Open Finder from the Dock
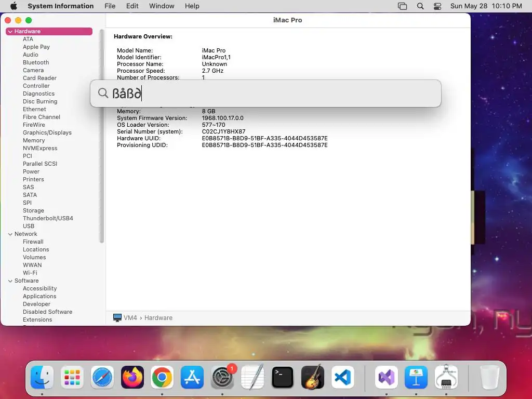Screen dimensions: 532x399 pyautogui.click(x=42, y=377)
